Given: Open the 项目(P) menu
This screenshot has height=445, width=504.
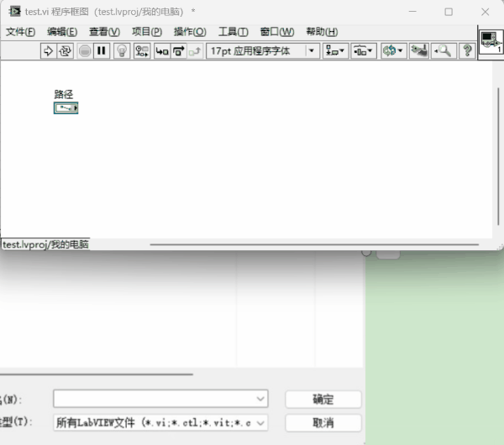Looking at the screenshot, I should 147,32.
